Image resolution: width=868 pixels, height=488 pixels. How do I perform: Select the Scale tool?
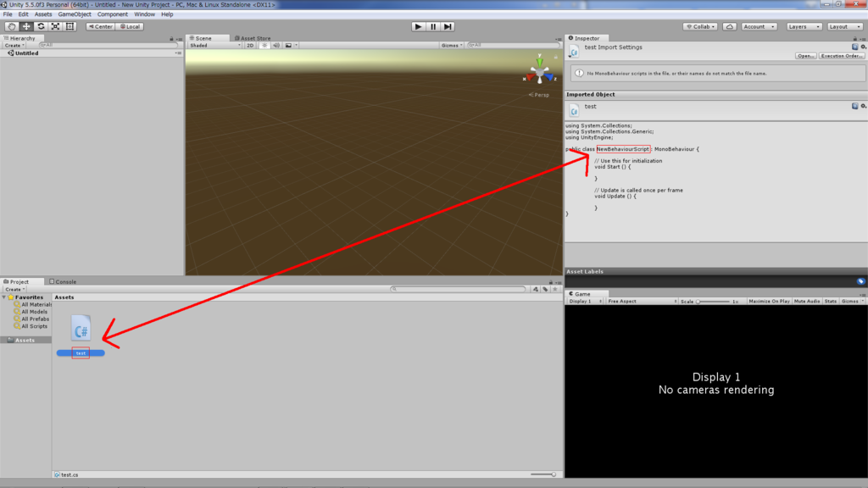click(55, 26)
